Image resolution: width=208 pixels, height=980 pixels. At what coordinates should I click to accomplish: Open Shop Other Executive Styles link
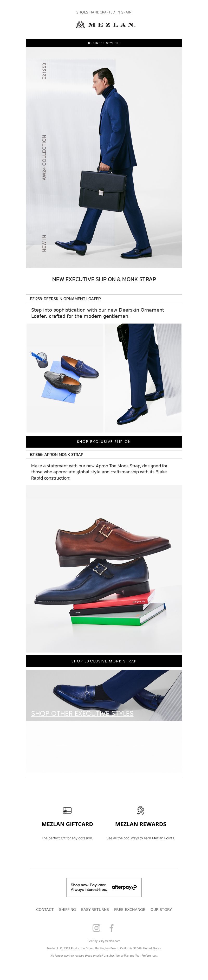coord(82,713)
